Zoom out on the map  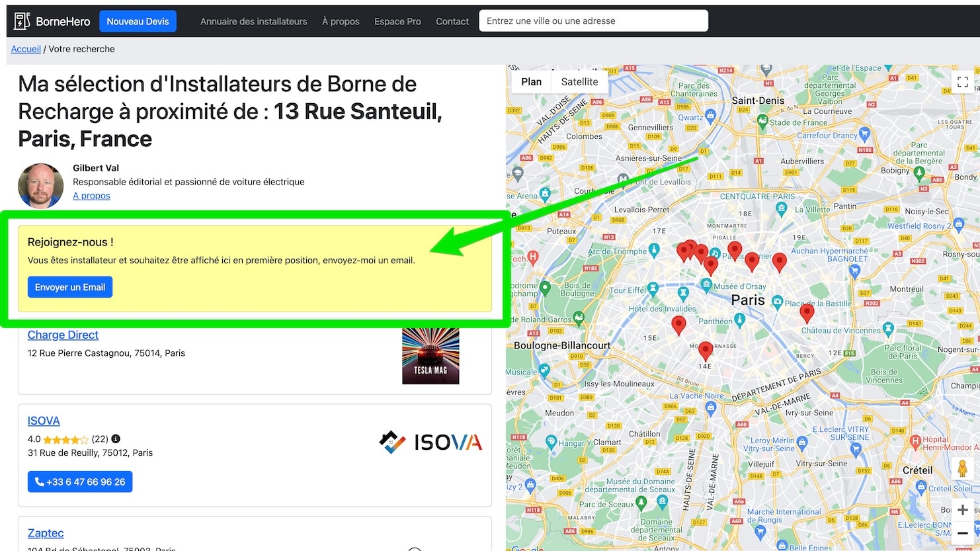(962, 532)
